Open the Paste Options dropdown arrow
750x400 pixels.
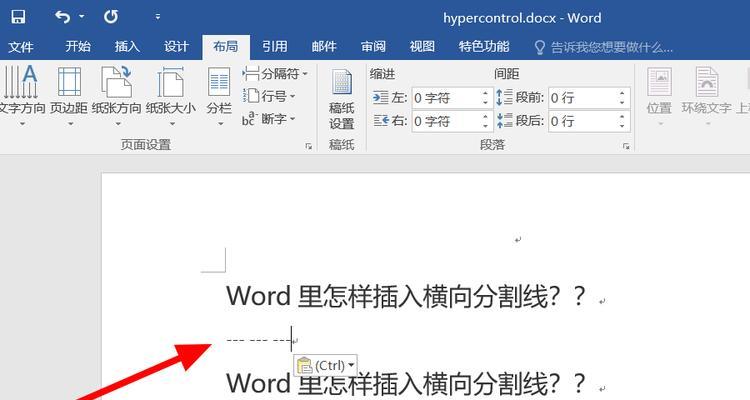click(352, 366)
